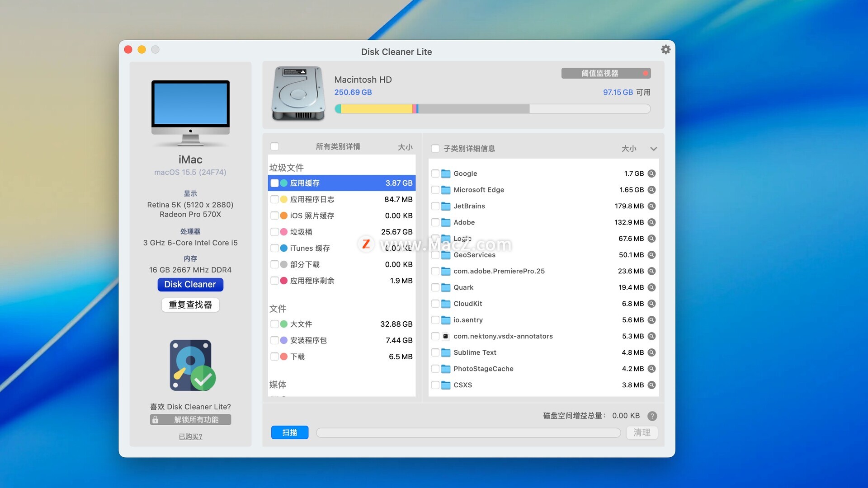Image resolution: width=868 pixels, height=488 pixels.
Task: Click the scan progress bar
Action: pos(468,432)
